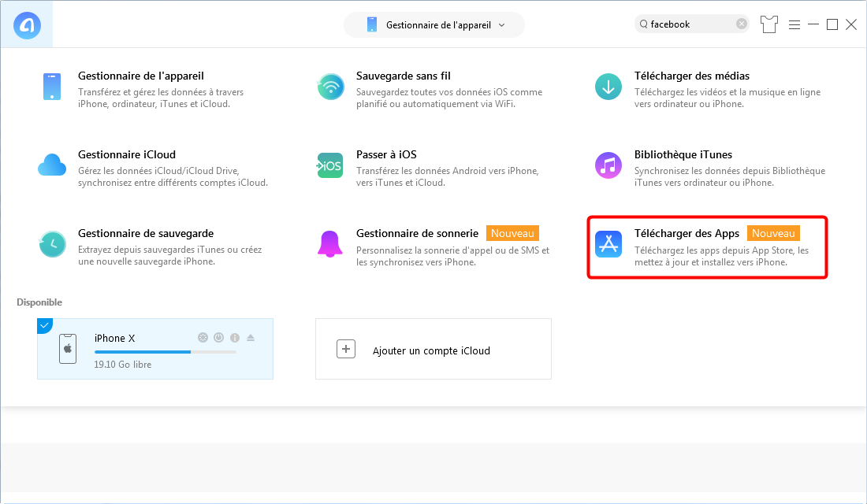The height and width of the screenshot is (504, 867).
Task: Click the iPhone X refresh spinner icon
Action: (x=203, y=338)
